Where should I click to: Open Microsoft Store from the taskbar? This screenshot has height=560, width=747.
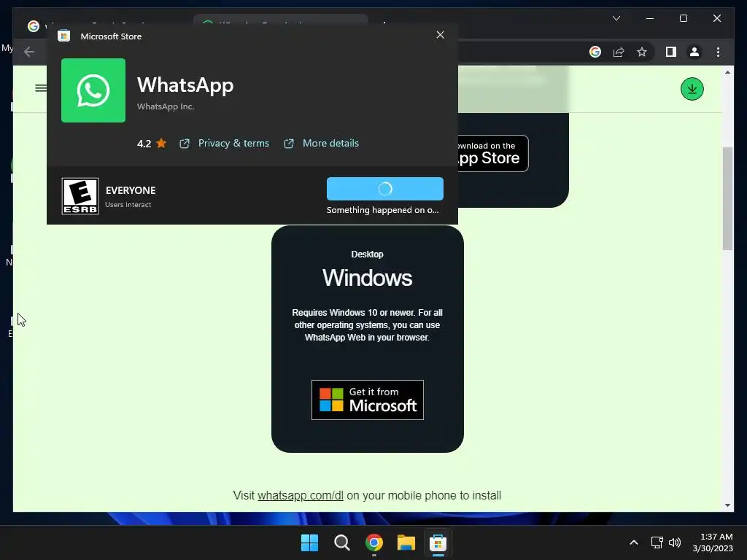click(438, 542)
